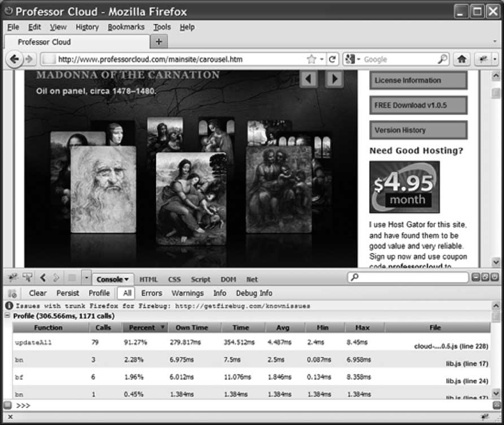504x425 pixels.
Task: Click the info icon beside the Firebug issues message
Action: click(x=9, y=305)
